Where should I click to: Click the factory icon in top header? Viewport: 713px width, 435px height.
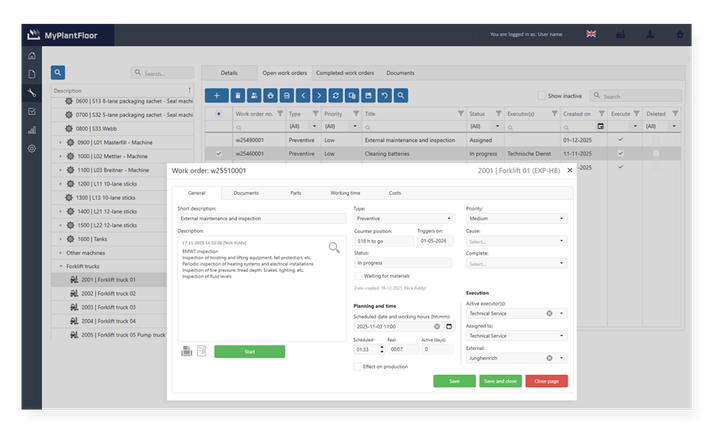[620, 34]
